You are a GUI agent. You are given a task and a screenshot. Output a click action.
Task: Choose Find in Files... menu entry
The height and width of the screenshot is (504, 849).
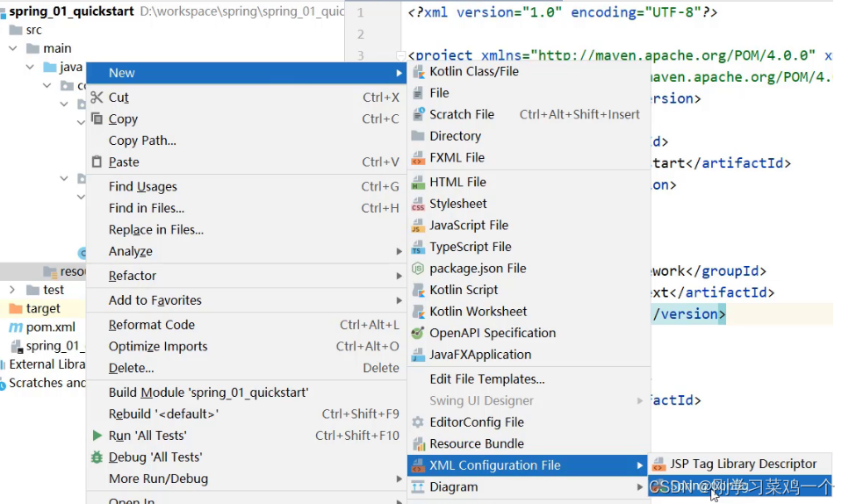pyautogui.click(x=247, y=208)
